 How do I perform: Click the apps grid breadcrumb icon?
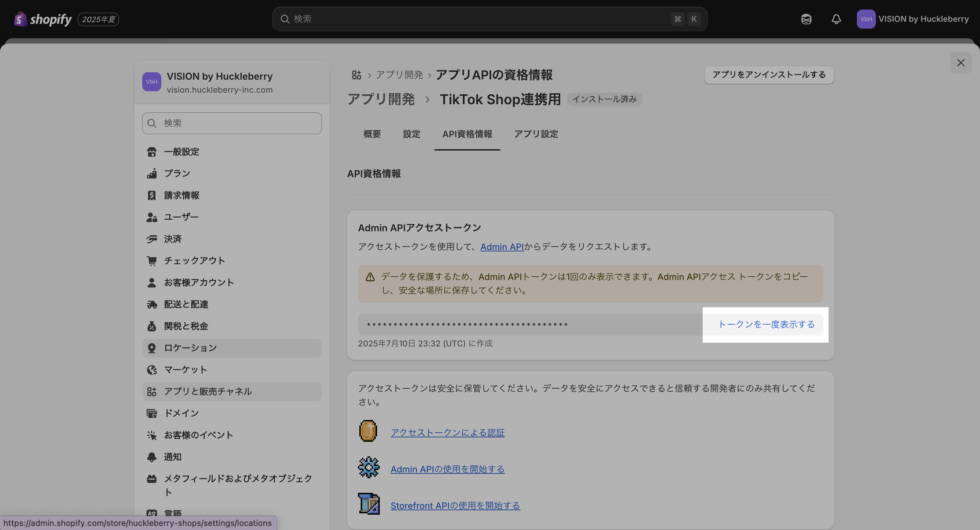click(356, 75)
